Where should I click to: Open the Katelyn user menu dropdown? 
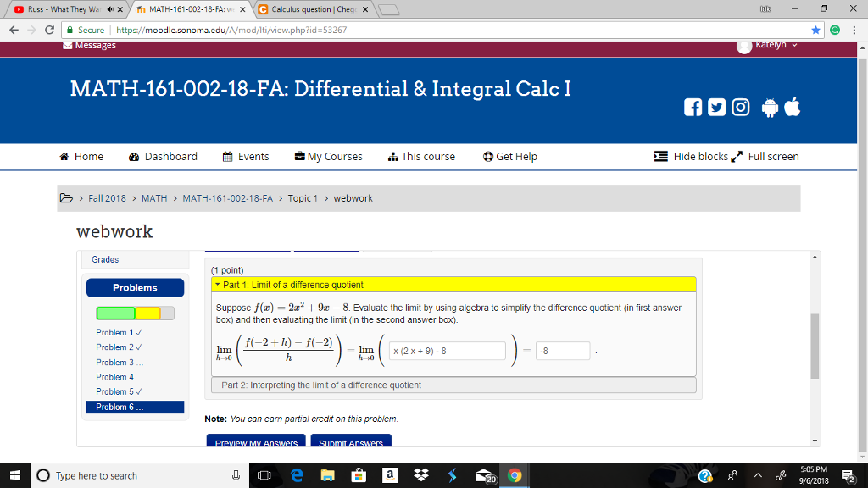(x=771, y=45)
